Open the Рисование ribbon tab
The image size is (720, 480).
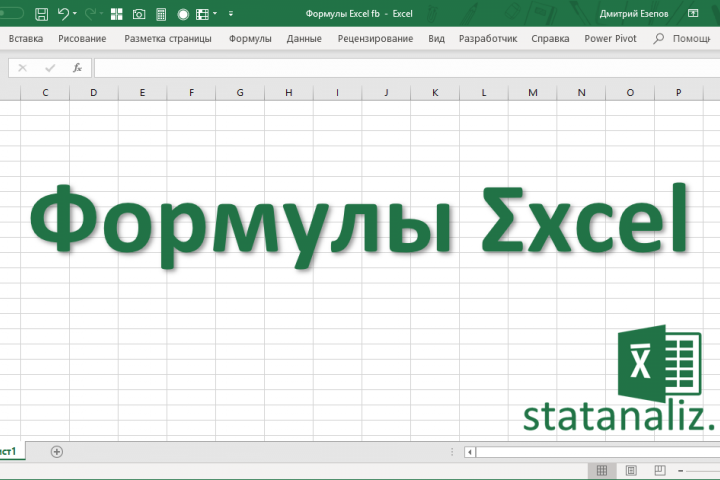tap(82, 39)
